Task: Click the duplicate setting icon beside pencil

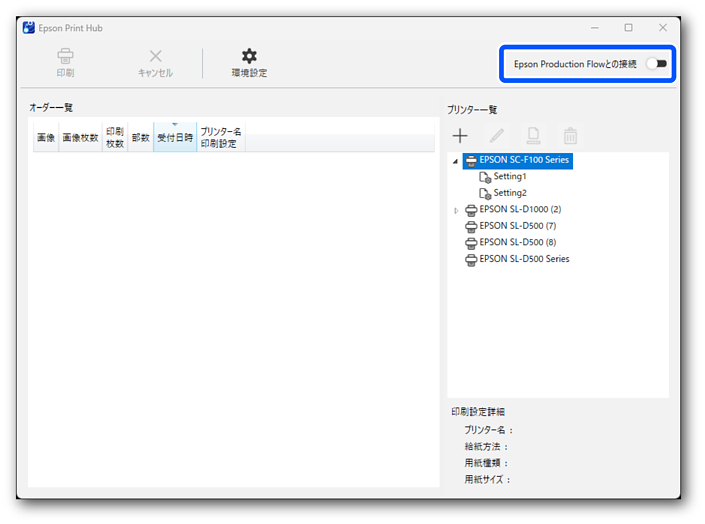Action: pyautogui.click(x=534, y=136)
